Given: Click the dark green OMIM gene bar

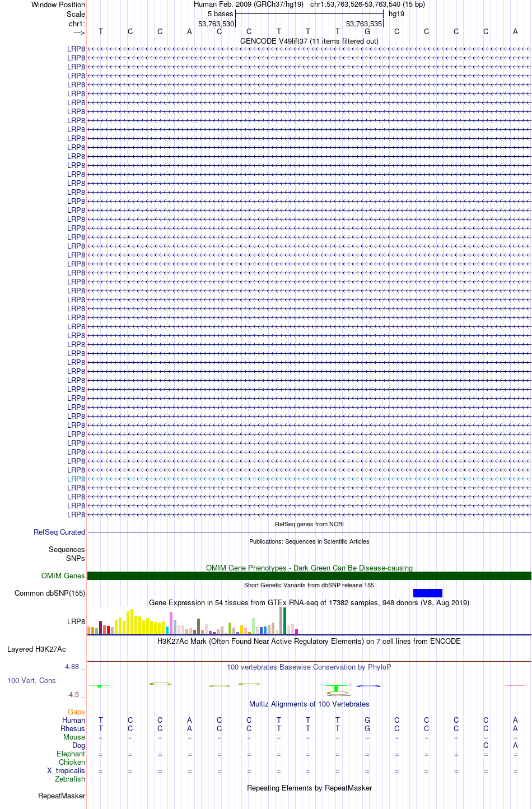Looking at the screenshot, I should click(x=309, y=576).
